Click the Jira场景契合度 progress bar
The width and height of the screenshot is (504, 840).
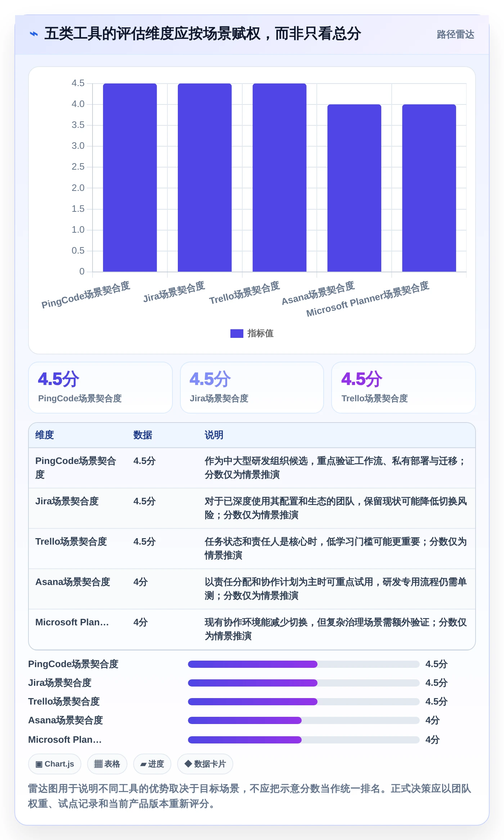pos(304,683)
